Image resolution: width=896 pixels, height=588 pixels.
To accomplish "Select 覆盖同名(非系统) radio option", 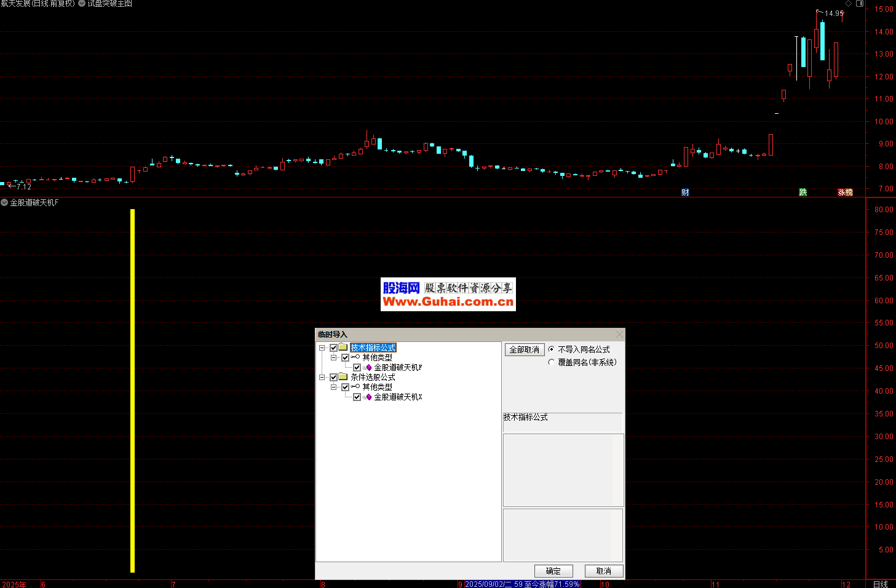I will point(551,362).
